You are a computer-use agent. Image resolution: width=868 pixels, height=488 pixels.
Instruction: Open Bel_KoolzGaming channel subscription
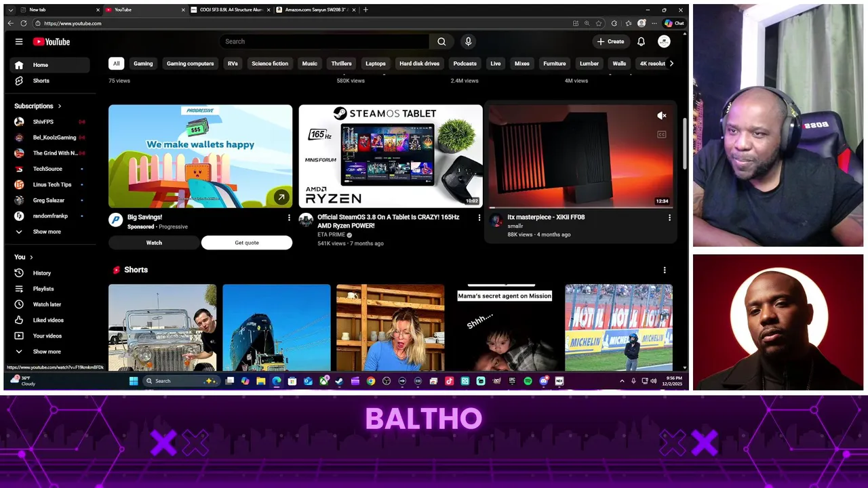coord(50,138)
